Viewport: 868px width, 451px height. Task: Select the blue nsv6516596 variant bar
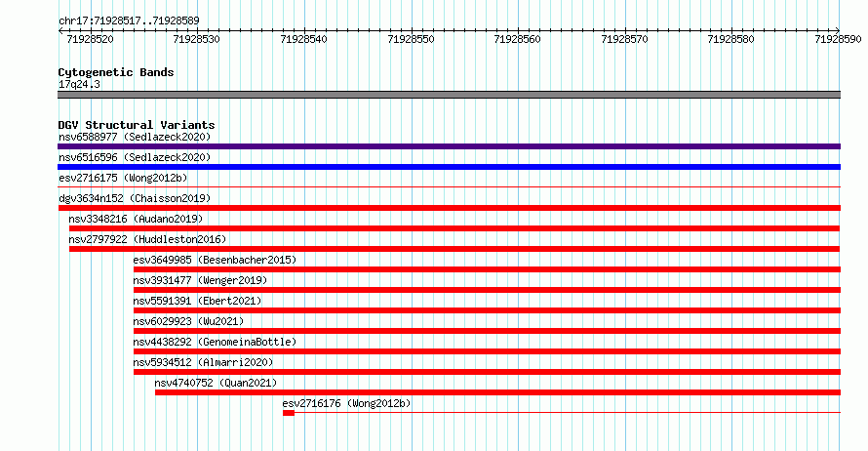(x=449, y=167)
